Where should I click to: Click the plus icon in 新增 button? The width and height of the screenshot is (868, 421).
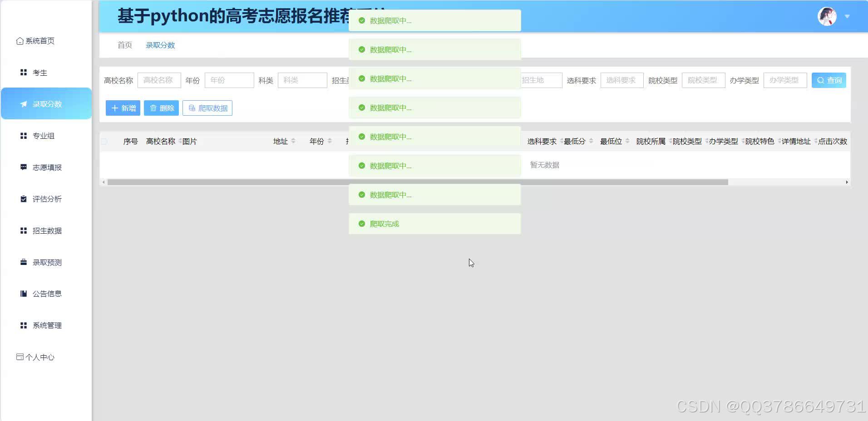[x=115, y=108]
